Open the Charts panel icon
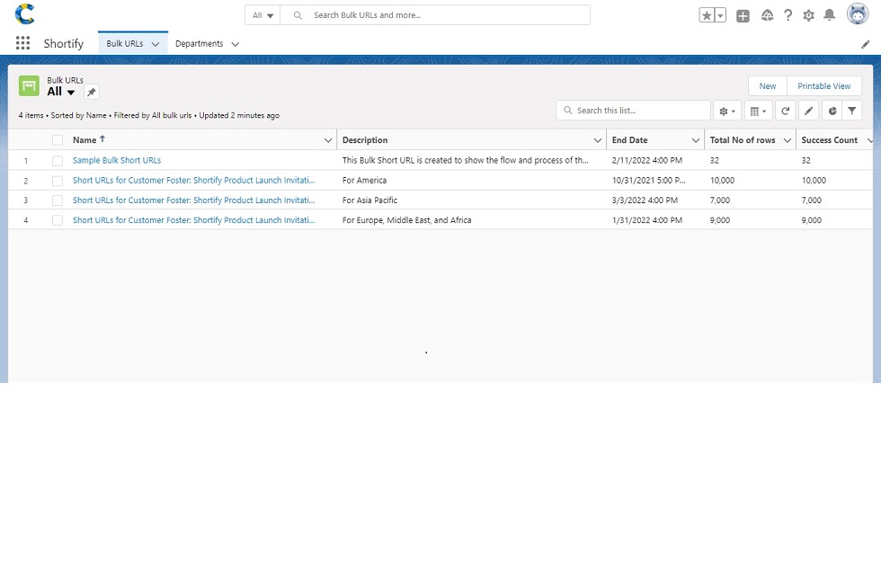Image resolution: width=881 pixels, height=588 pixels. [832, 111]
